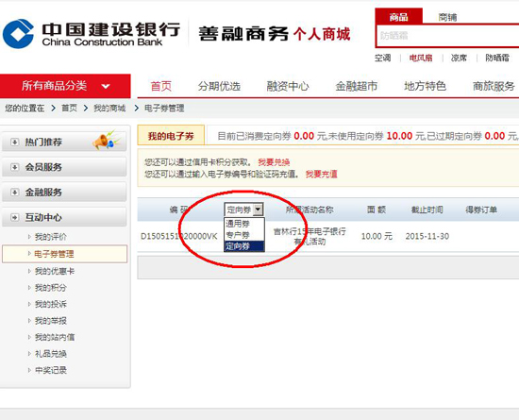Click 电风扇 hot search keyword
Screen dimensions: 519x420
[x=421, y=58]
